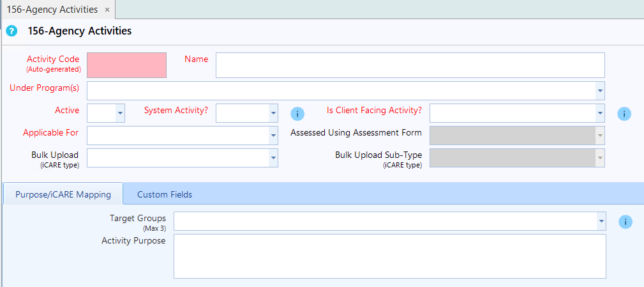The width and height of the screenshot is (644, 287).
Task: Expand the Under Program(s) dropdown
Action: (x=600, y=91)
